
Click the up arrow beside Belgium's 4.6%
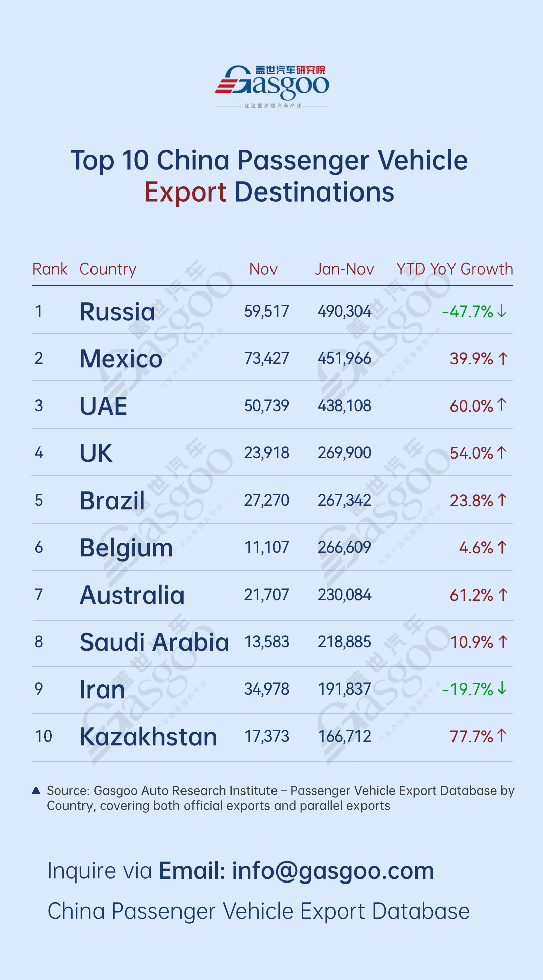(x=502, y=547)
